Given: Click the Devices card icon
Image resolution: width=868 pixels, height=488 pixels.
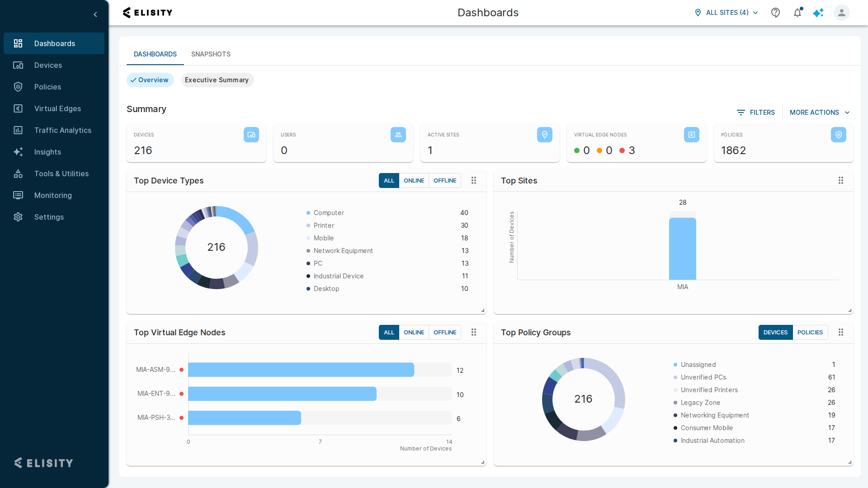Looking at the screenshot, I should click(251, 135).
